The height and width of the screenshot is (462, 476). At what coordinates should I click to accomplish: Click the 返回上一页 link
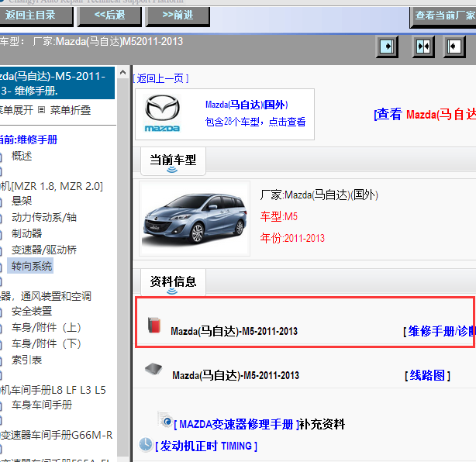click(x=160, y=78)
